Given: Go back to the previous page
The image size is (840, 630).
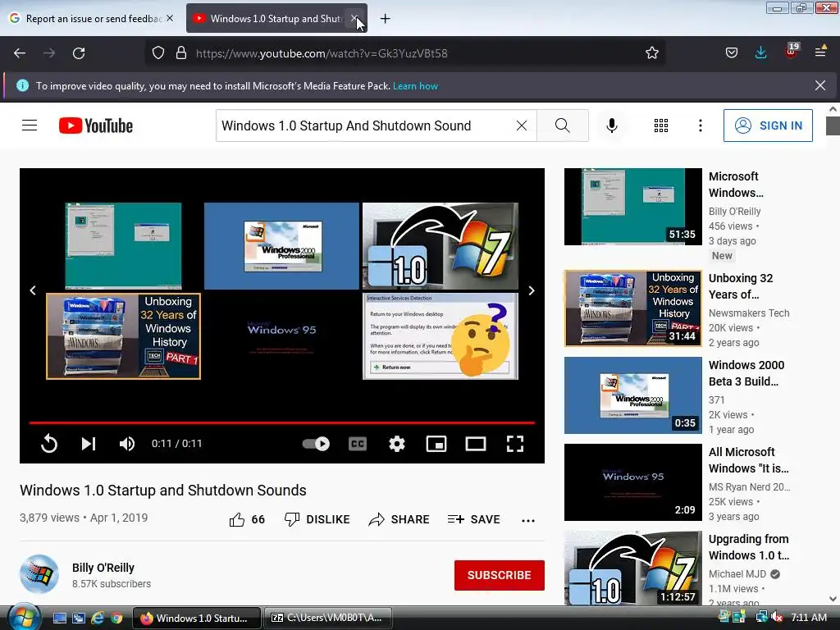Looking at the screenshot, I should pos(20,53).
